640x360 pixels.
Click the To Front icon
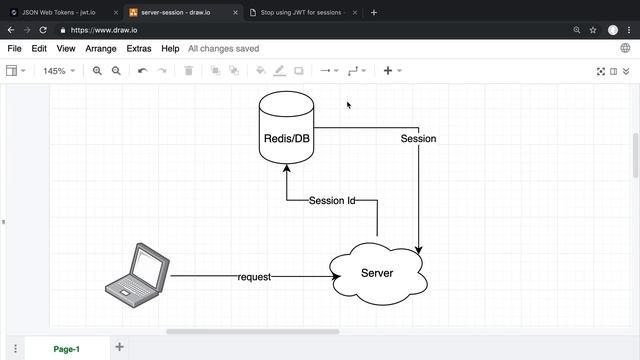(x=215, y=71)
